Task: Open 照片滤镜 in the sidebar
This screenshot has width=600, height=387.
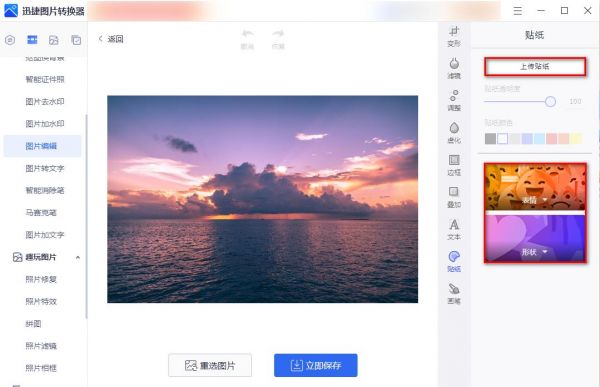Action: pyautogui.click(x=41, y=346)
